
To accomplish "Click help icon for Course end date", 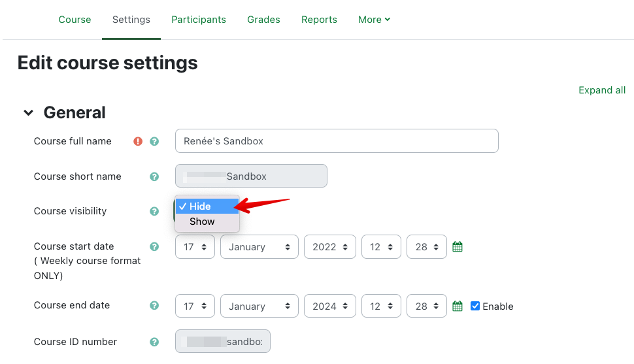I will click(x=154, y=305).
